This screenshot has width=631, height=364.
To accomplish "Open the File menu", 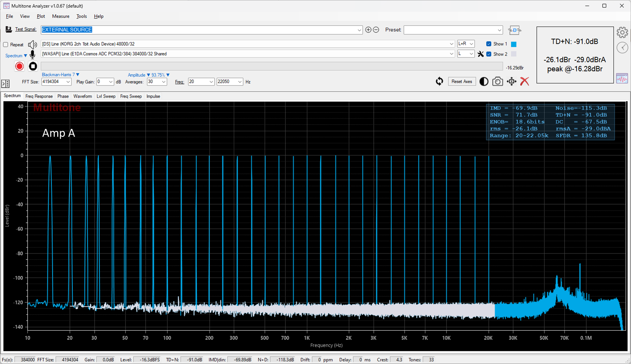I will [x=9, y=16].
